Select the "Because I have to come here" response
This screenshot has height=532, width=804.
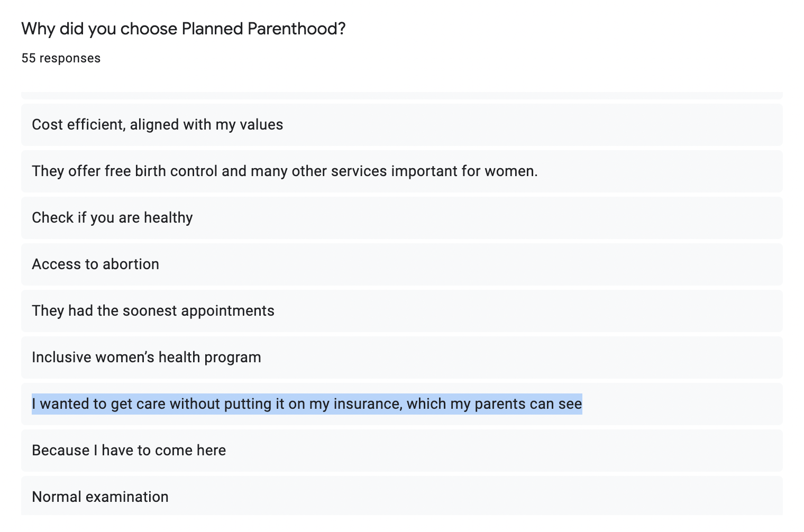(x=129, y=451)
